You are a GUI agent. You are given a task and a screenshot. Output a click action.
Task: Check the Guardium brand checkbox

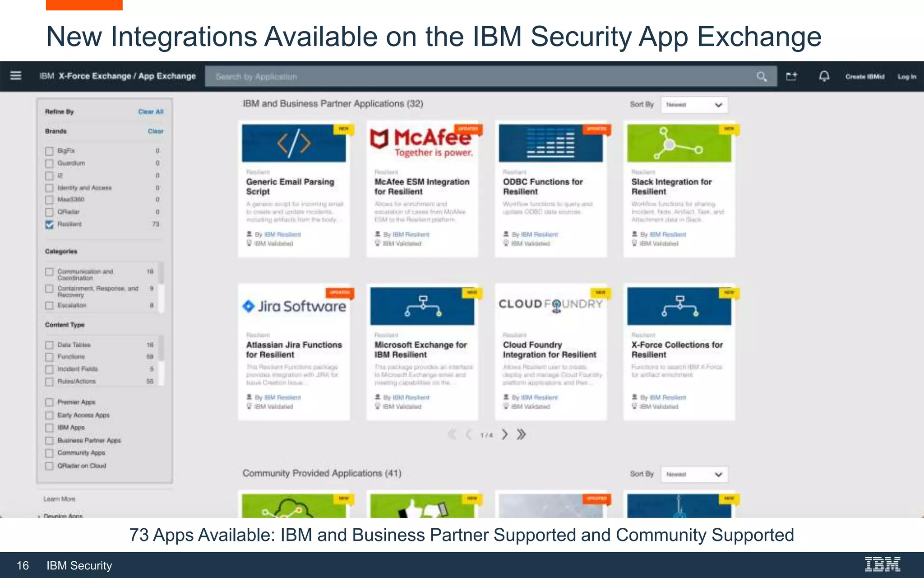point(49,163)
